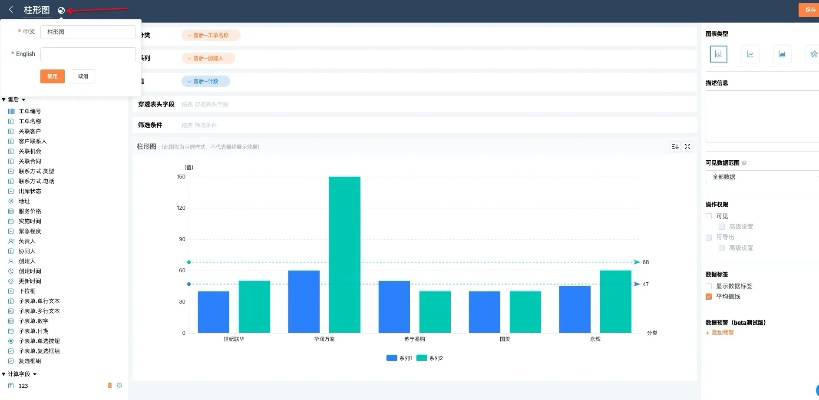Screen dimensions: 819x400
Task: Uncheck the orange average line checkbox
Action: click(709, 296)
